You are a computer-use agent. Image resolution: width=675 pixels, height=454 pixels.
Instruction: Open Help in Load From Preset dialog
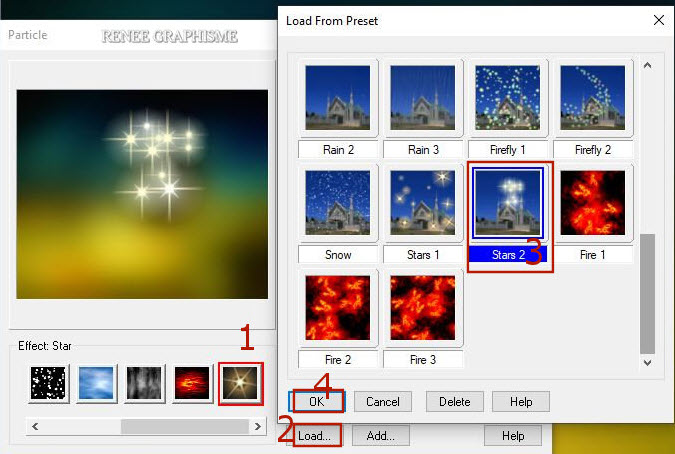(521, 401)
